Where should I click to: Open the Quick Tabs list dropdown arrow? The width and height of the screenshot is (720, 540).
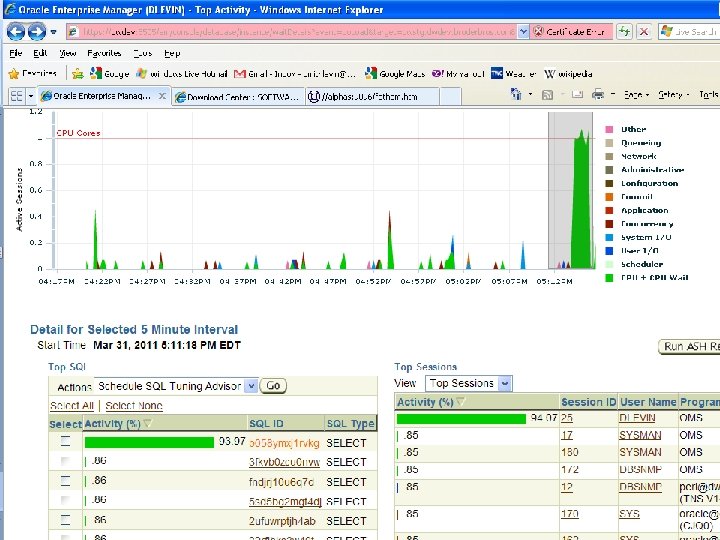(31, 96)
